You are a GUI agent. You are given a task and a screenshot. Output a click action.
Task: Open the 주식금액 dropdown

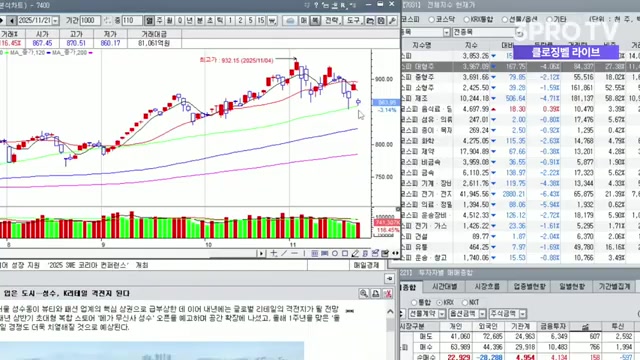point(523,314)
